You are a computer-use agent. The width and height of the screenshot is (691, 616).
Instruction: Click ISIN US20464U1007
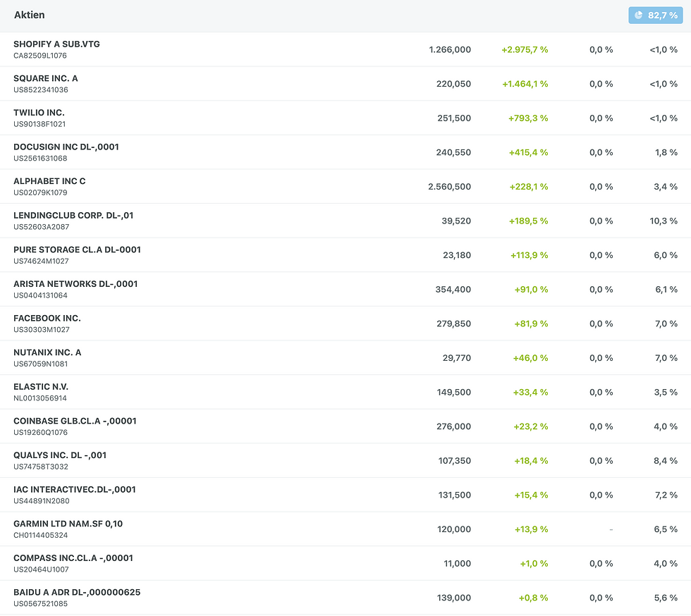tap(41, 569)
